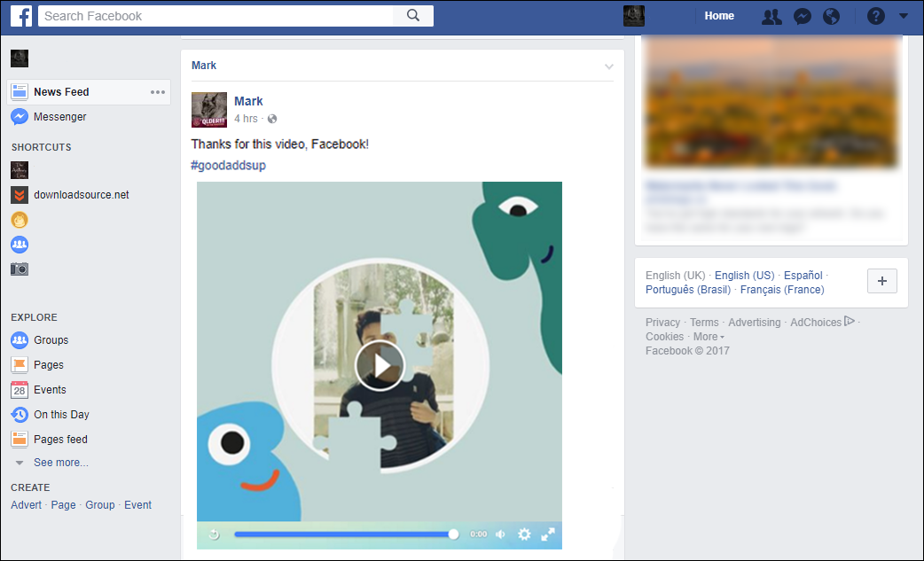Click the search magnifier button
924x561 pixels.
[x=413, y=16]
